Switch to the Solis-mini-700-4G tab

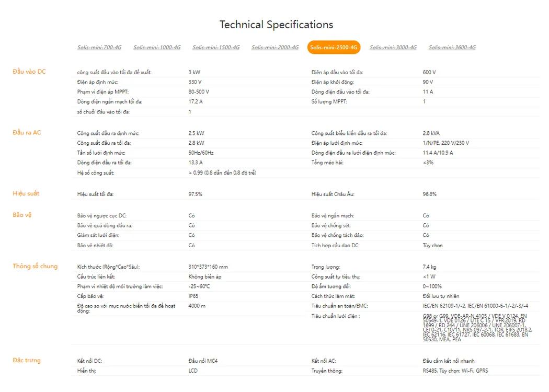coord(99,48)
